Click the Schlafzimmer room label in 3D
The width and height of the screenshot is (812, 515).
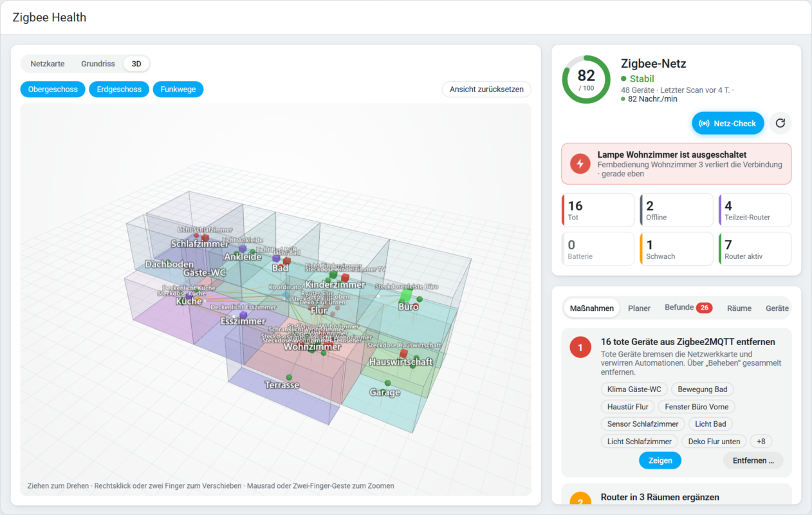199,244
